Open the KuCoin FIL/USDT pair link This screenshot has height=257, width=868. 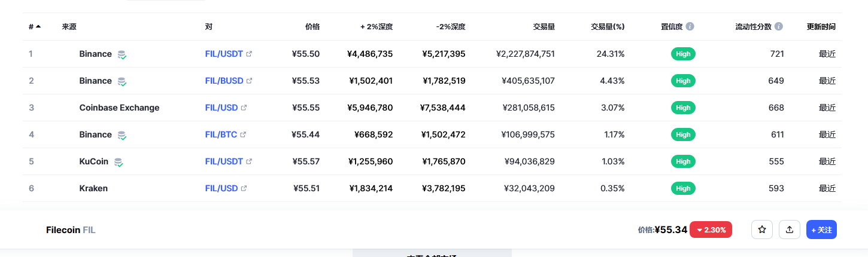224,161
